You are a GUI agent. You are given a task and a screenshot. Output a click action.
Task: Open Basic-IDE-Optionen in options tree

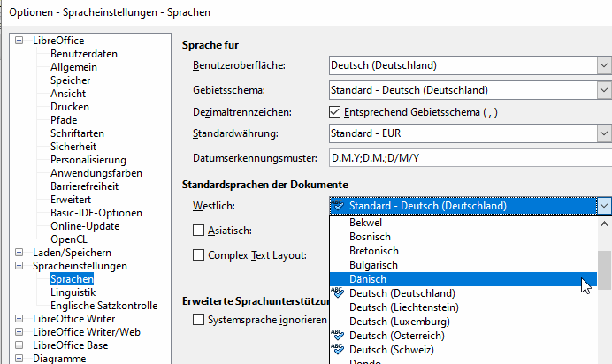[x=96, y=213]
